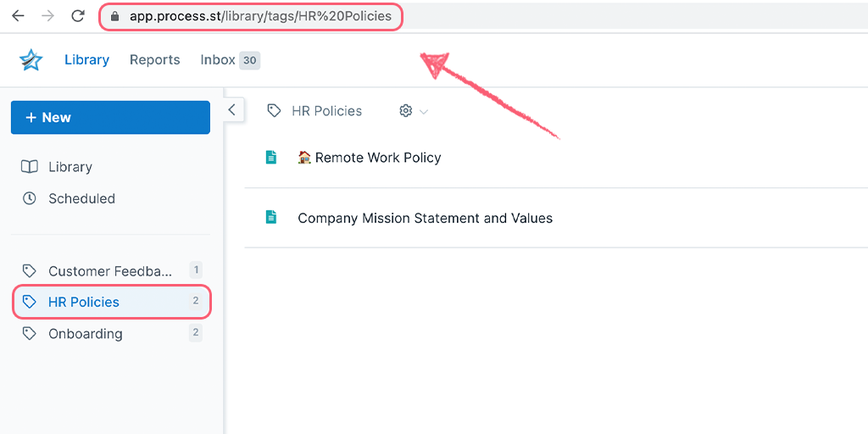Collapse the sidebar with the chevron arrow
Screen dimensions: 868x434
point(232,109)
